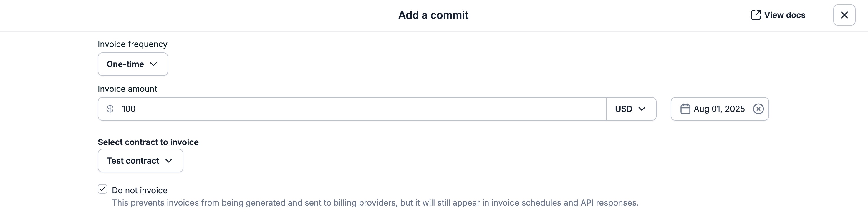868x223 pixels.
Task: Open the contract selection dropdown
Action: (140, 161)
